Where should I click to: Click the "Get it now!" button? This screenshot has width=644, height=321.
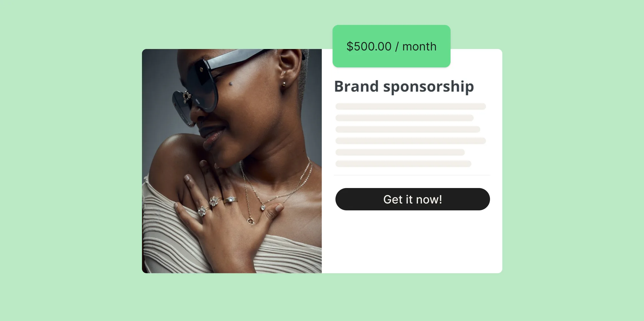[412, 199]
